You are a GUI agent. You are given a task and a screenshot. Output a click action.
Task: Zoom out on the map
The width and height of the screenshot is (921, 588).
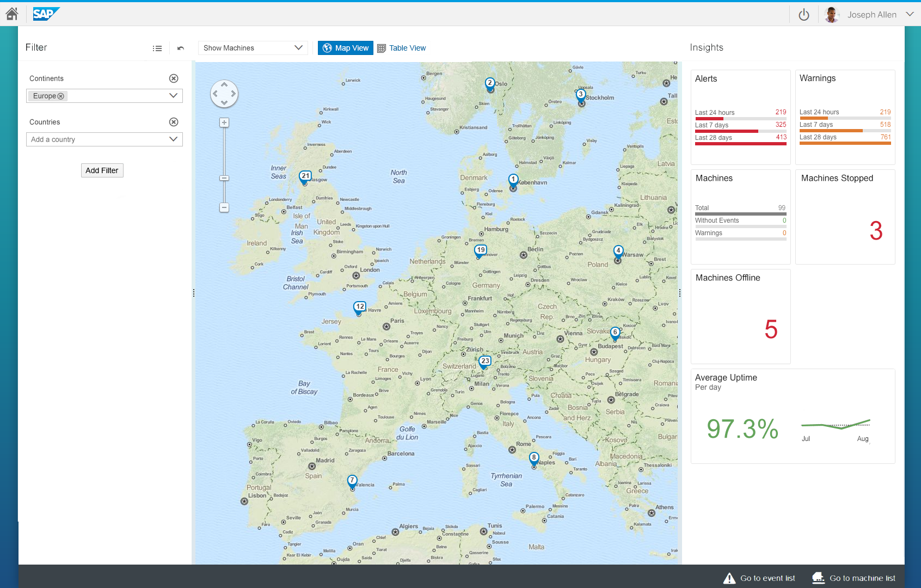[224, 207]
